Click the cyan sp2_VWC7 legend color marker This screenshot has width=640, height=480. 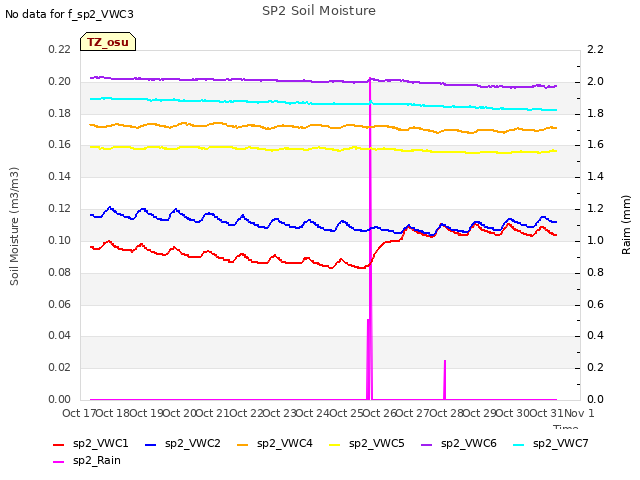tap(519, 444)
